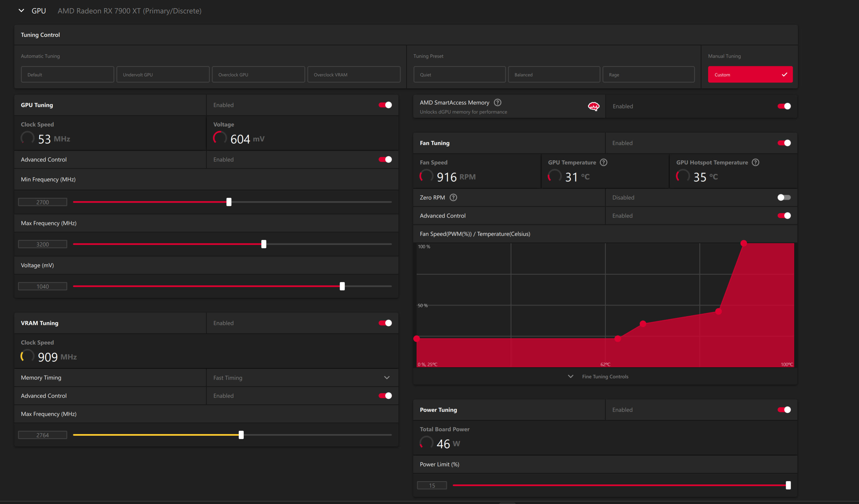Enable the Zero RPM toggle
859x504 pixels.
click(x=784, y=198)
